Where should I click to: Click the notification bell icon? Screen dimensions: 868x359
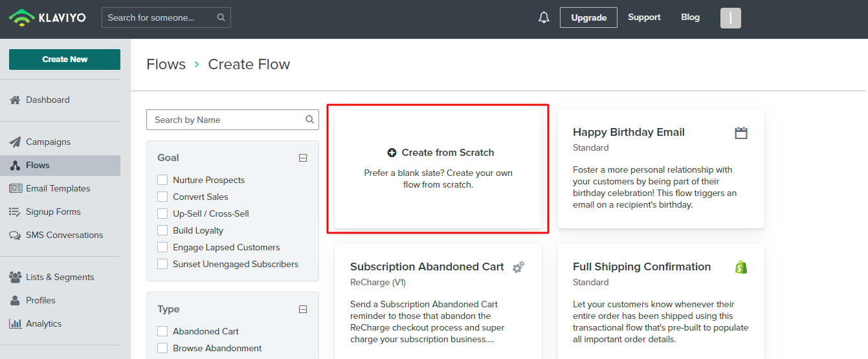click(x=544, y=17)
